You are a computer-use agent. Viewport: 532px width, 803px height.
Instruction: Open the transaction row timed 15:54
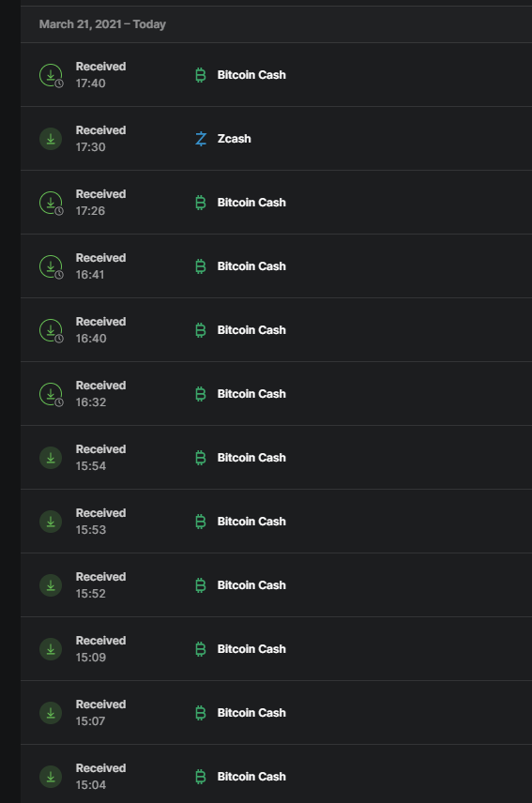[x=276, y=458]
